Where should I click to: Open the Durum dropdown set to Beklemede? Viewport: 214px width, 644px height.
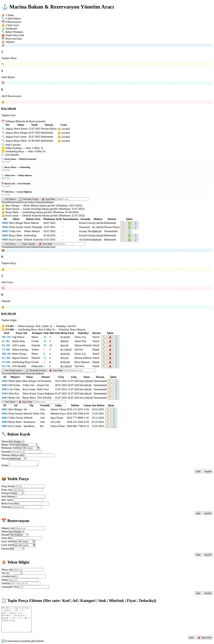18,459
